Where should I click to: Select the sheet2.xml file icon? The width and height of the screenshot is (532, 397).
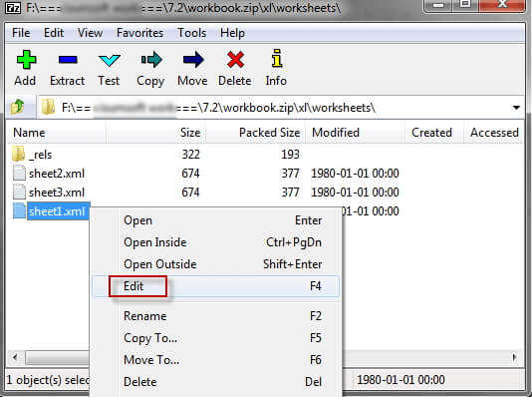[19, 173]
